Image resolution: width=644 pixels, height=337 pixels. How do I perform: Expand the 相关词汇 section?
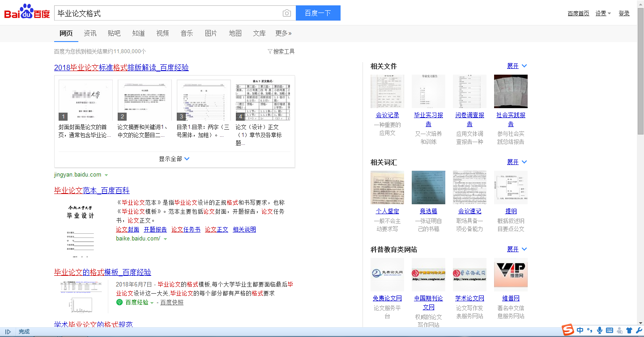click(517, 162)
